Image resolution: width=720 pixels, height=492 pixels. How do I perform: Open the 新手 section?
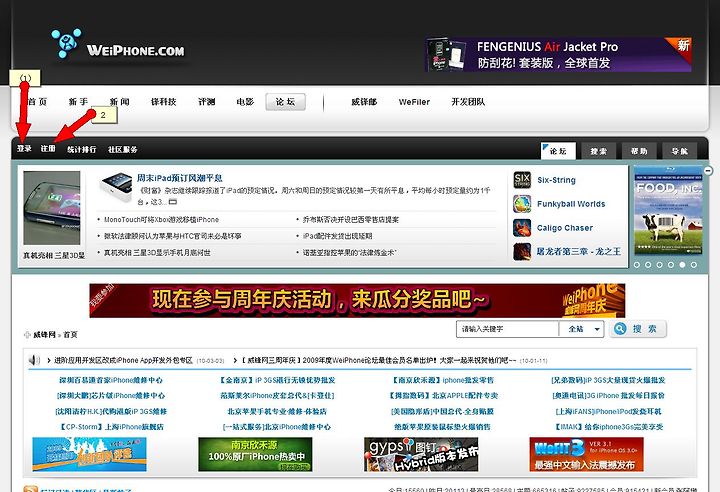pos(78,102)
